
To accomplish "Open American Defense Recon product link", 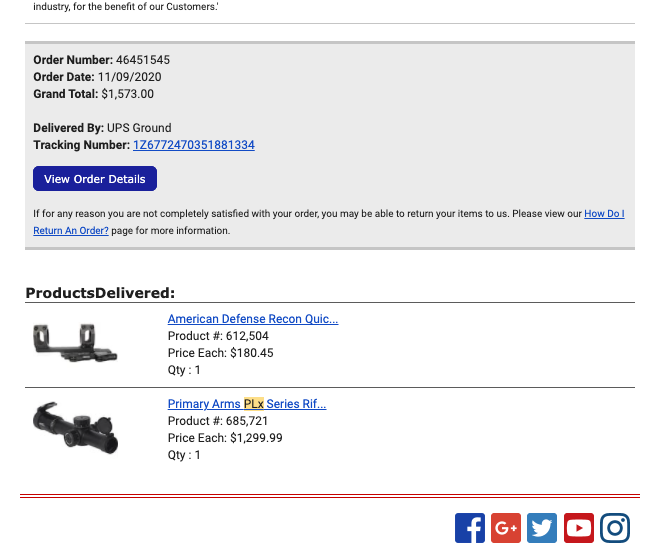I will [253, 319].
